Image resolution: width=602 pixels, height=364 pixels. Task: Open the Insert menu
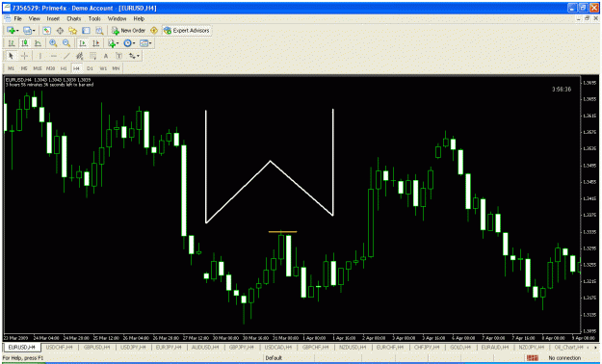(x=53, y=18)
